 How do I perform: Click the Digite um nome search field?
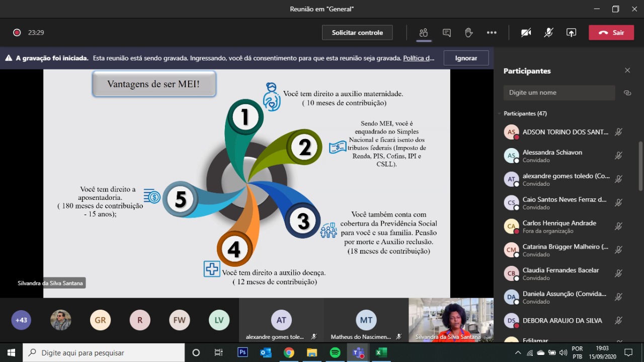558,93
